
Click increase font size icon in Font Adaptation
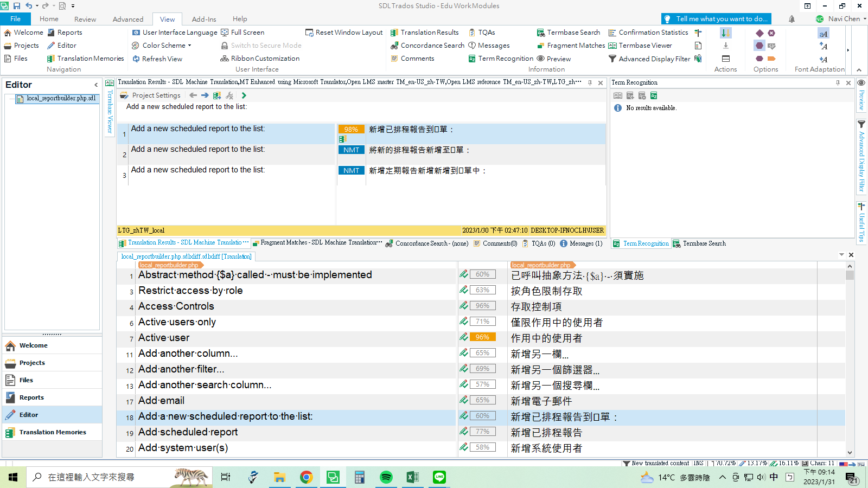[x=824, y=46]
